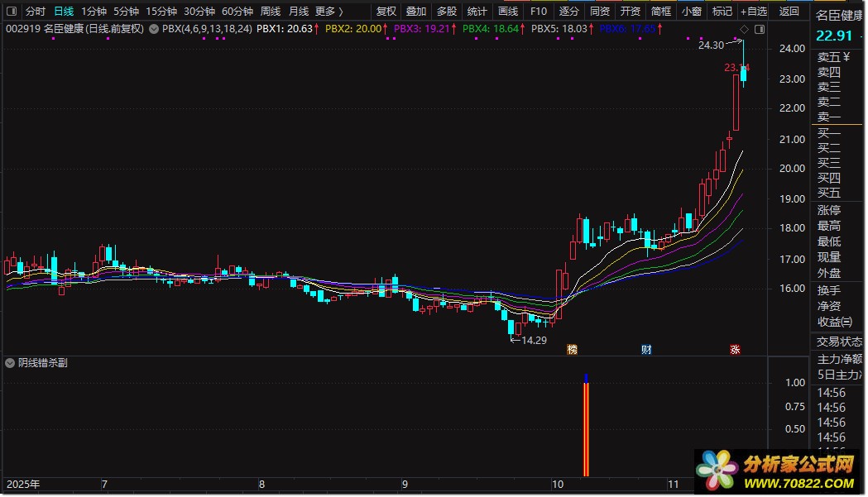Click the 榜 event marker on chart
Screen dimensions: 868x497
pos(573,349)
